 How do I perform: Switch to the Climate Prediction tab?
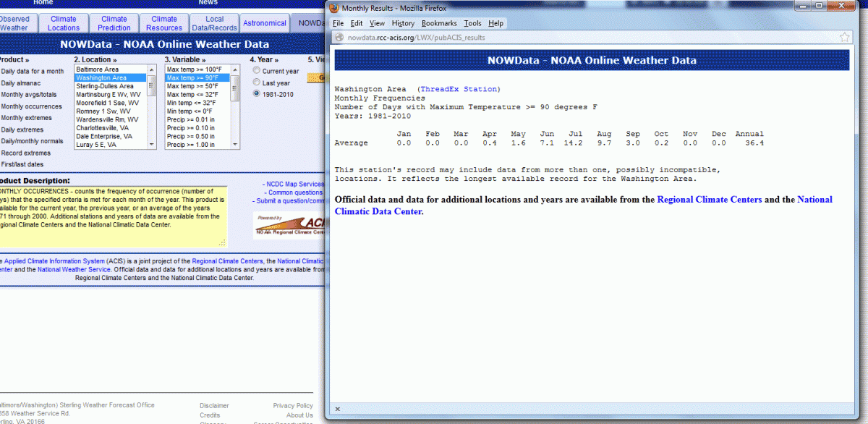pos(114,23)
